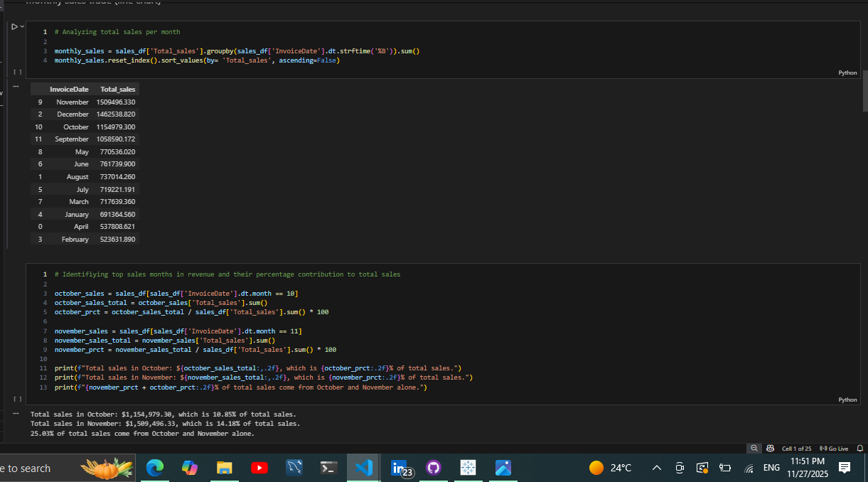This screenshot has width=868, height=482.
Task: Start the Go Live server
Action: point(833,449)
